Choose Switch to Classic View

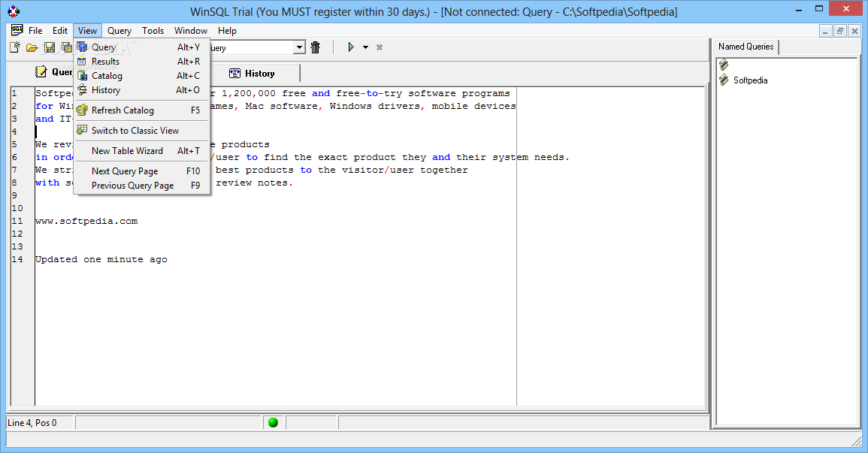pos(142,131)
